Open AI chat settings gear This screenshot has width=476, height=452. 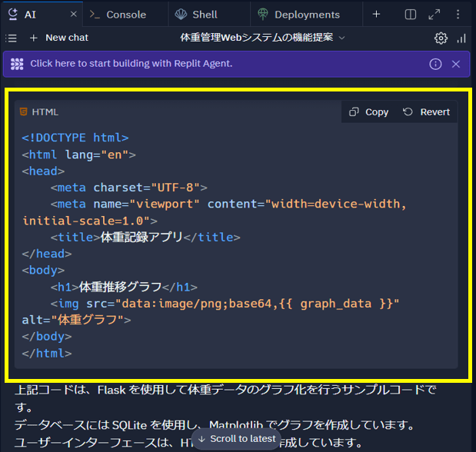point(441,38)
